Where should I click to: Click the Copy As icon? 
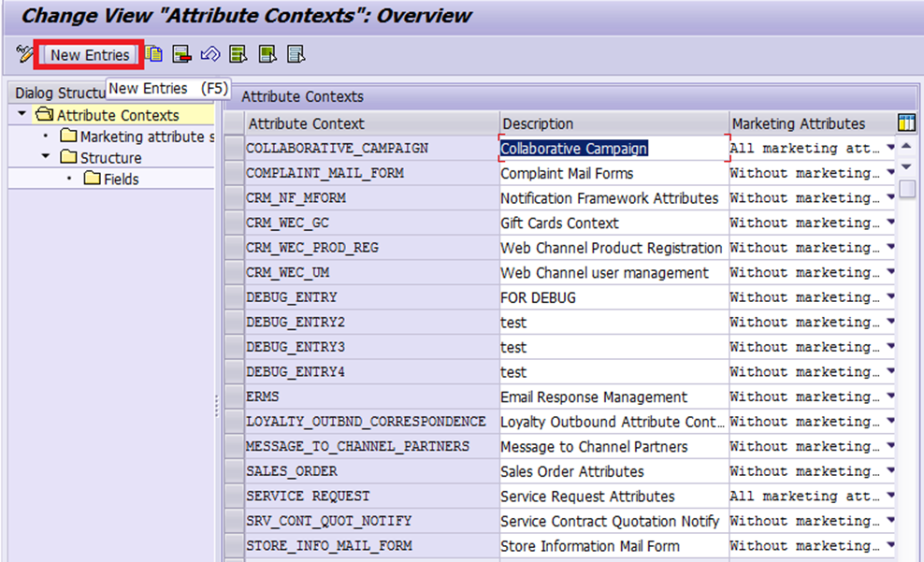click(153, 54)
